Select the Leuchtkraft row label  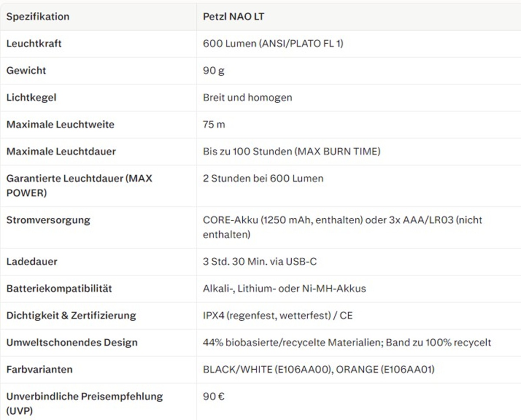pyautogui.click(x=34, y=44)
